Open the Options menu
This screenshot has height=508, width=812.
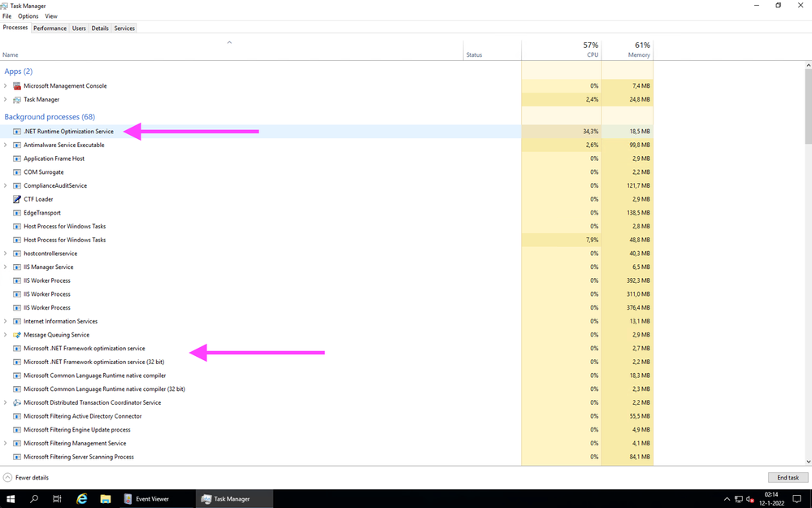pyautogui.click(x=28, y=16)
